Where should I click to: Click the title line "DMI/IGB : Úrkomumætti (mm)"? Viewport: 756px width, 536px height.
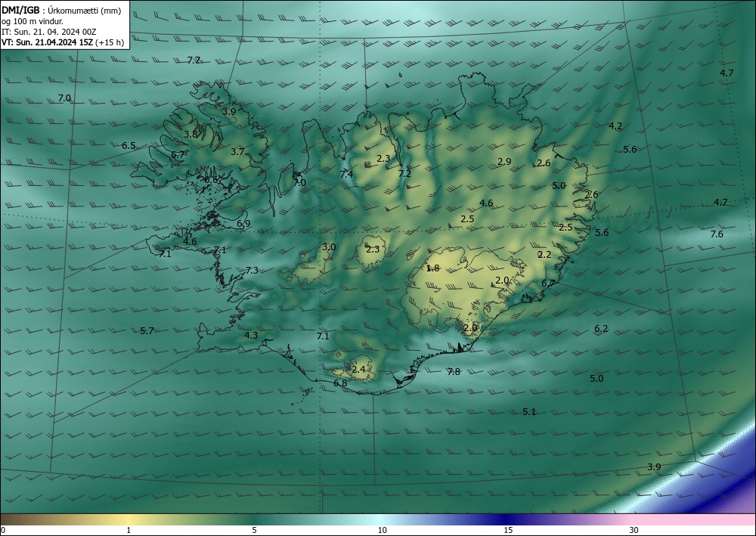pyautogui.click(x=61, y=11)
